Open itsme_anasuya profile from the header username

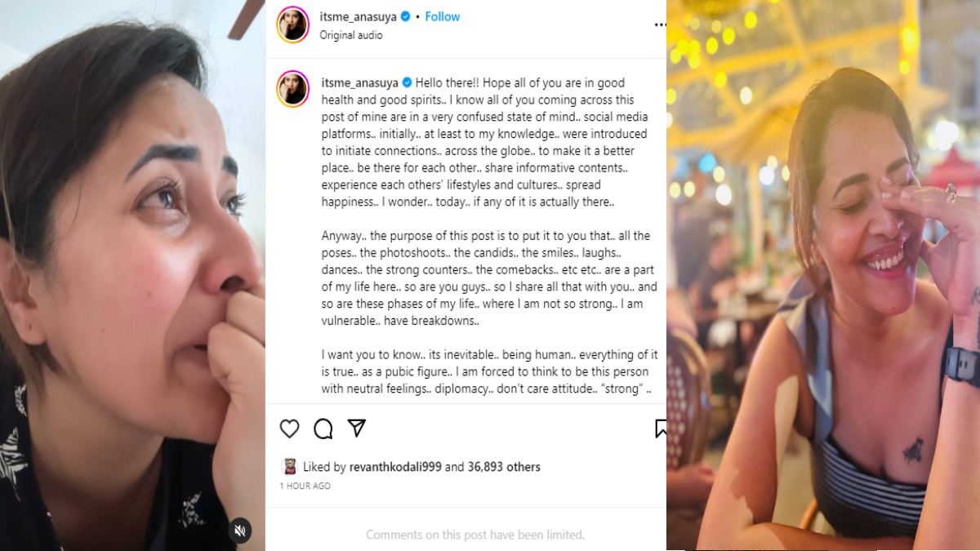click(359, 17)
